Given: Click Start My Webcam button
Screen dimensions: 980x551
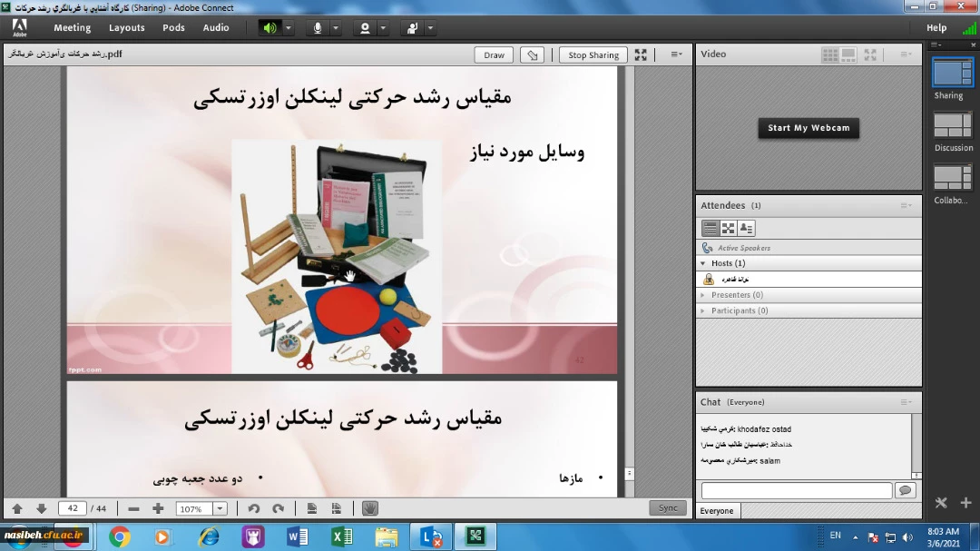Looking at the screenshot, I should tap(808, 128).
